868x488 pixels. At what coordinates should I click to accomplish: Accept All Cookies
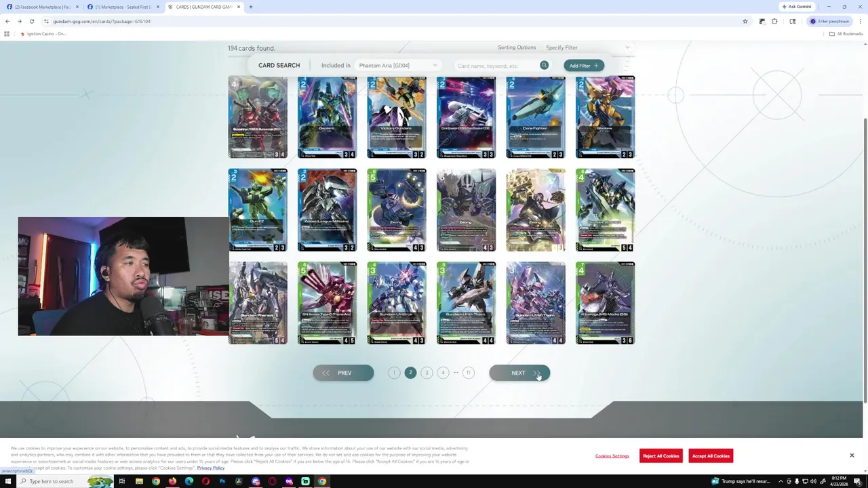[711, 456]
